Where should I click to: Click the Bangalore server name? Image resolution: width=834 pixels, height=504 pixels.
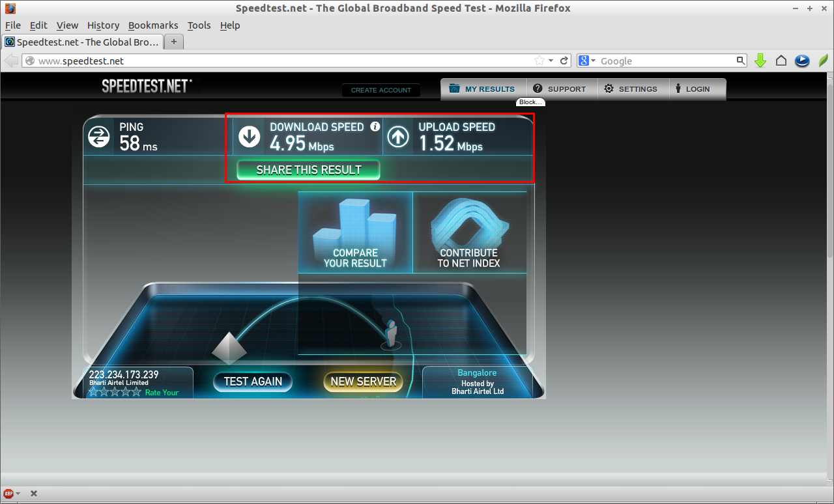(477, 373)
